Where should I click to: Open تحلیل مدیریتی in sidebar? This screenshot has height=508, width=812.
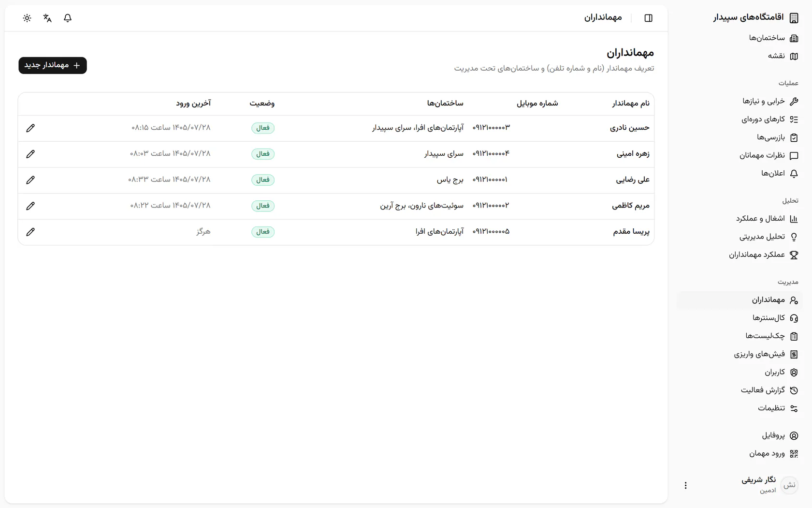click(x=739, y=237)
